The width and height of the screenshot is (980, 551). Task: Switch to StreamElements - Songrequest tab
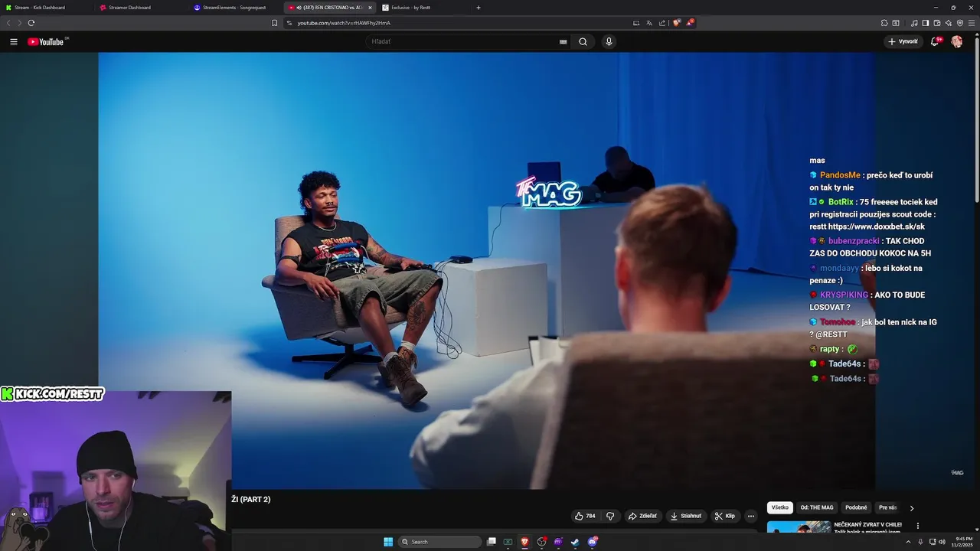coord(234,8)
